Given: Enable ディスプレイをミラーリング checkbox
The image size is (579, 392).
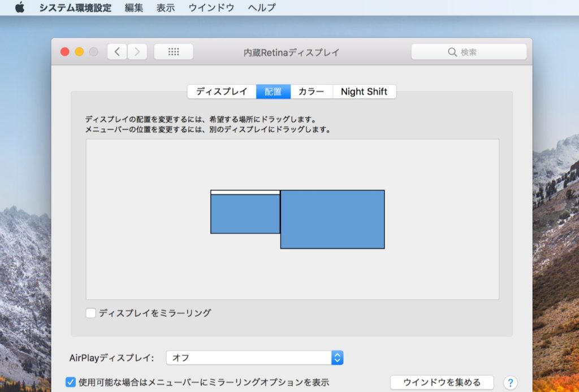Looking at the screenshot, I should pyautogui.click(x=90, y=313).
